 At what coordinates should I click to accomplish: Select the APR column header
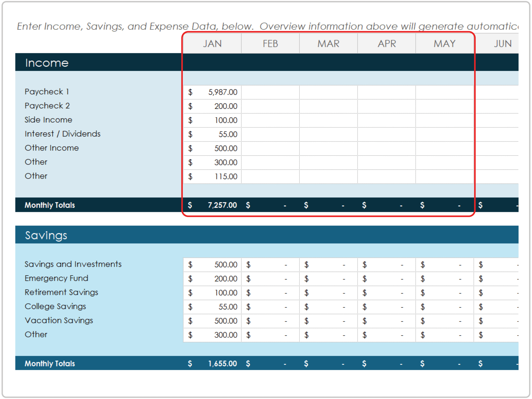387,43
